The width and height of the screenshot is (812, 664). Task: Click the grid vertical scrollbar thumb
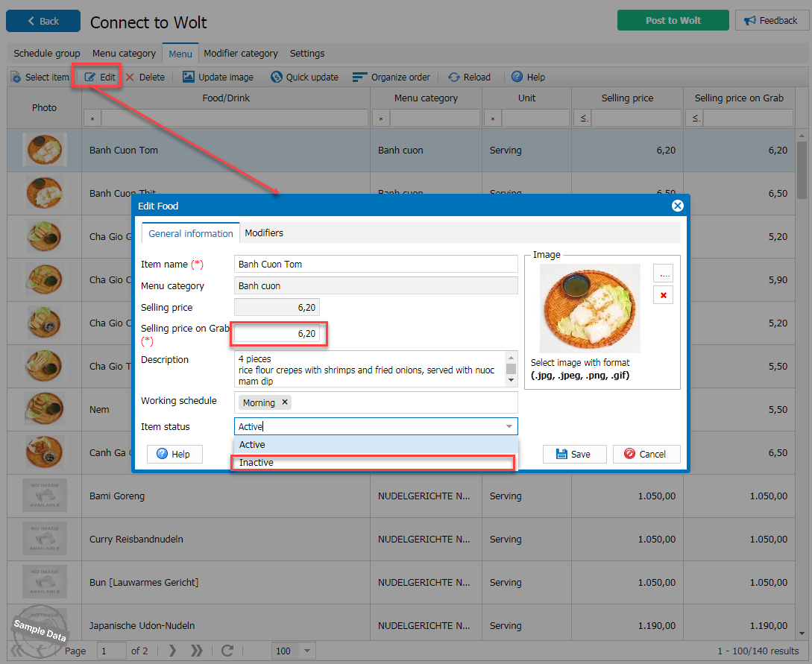coord(802,170)
